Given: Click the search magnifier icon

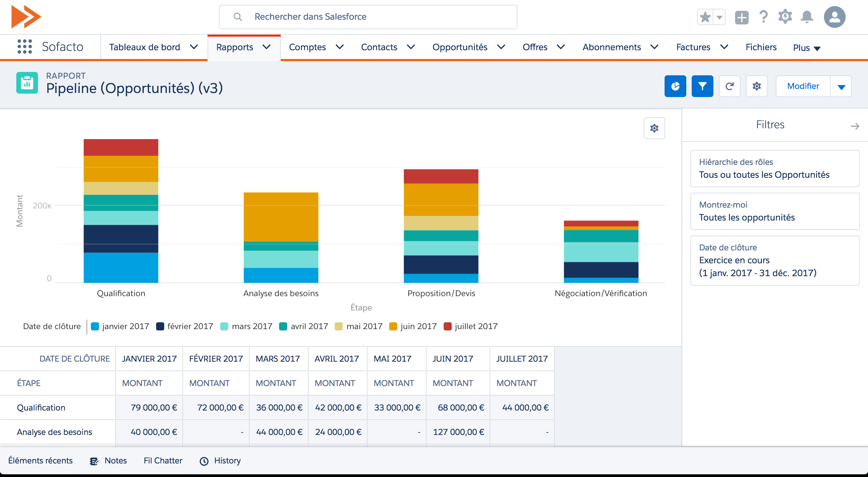Looking at the screenshot, I should [x=238, y=17].
